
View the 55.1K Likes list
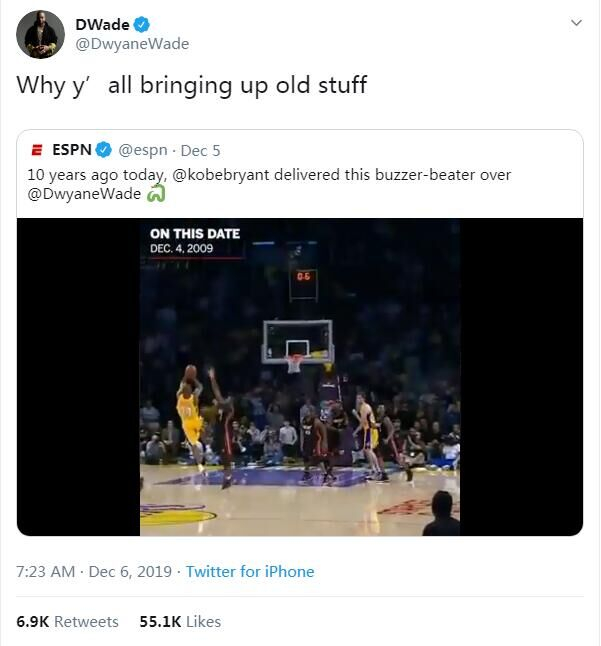coord(180,621)
